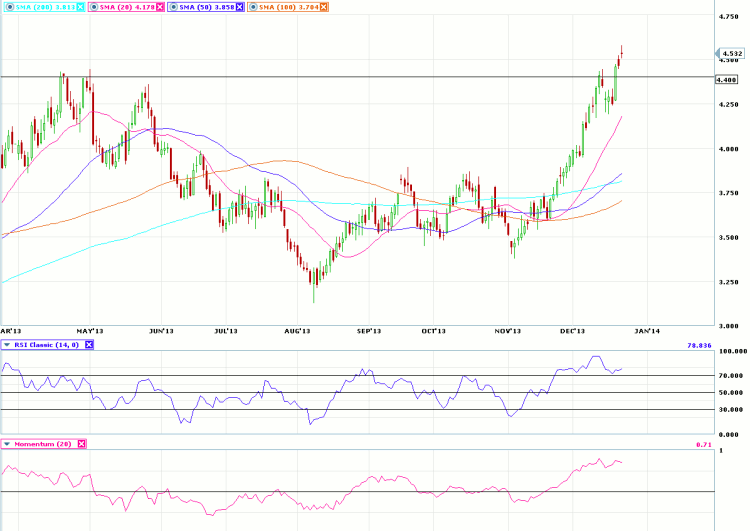This screenshot has width=750, height=531.
Task: Close the RSI Classic panel
Action: pyautogui.click(x=88, y=345)
